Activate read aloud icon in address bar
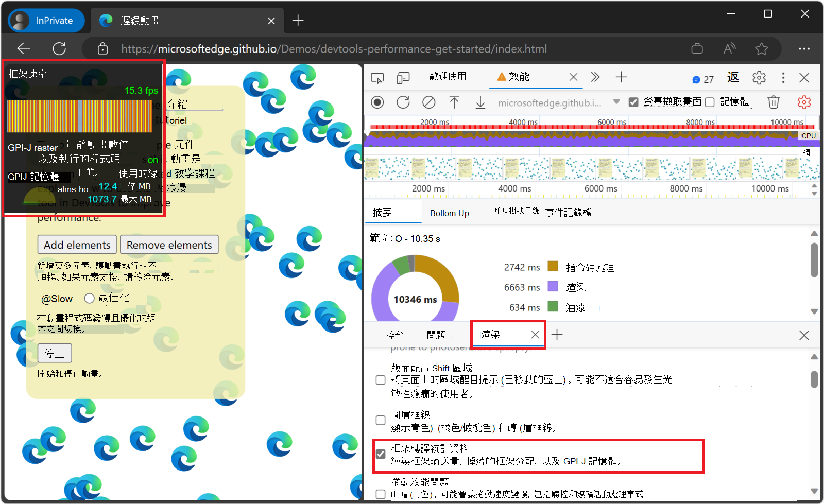 tap(729, 49)
